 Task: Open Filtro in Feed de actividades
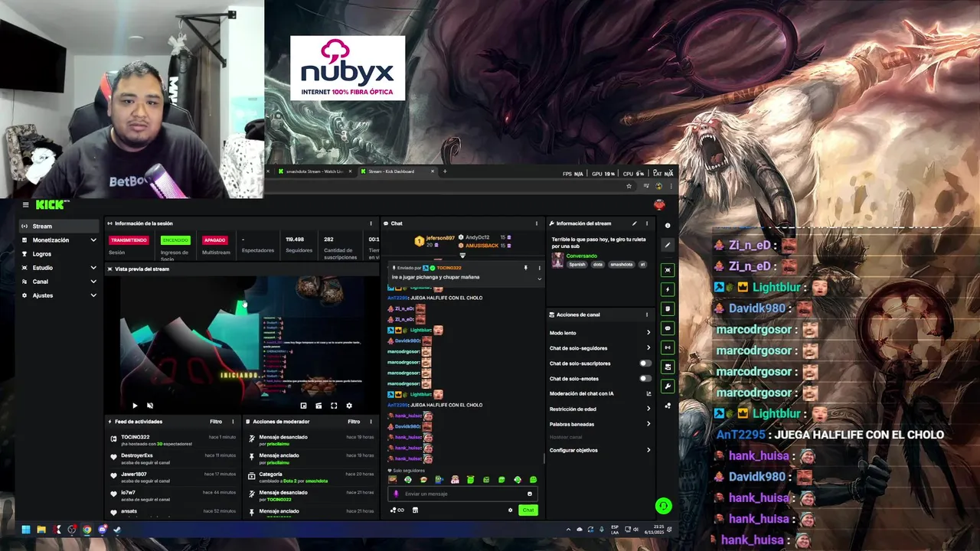[x=216, y=422]
